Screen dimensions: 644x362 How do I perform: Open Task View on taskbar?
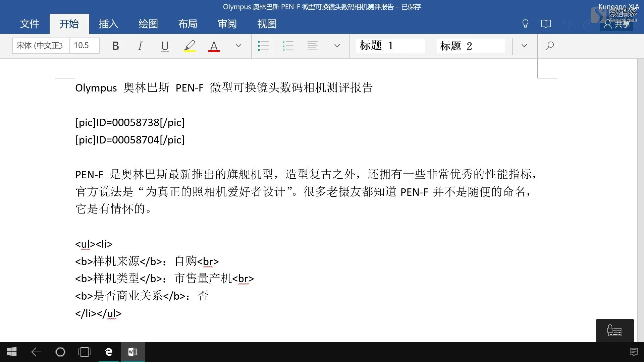tap(85, 352)
